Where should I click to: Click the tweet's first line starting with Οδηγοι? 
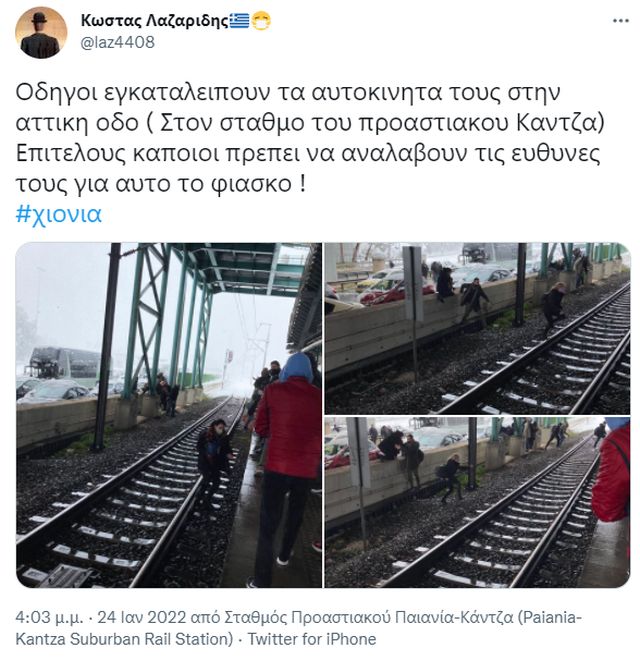tap(288, 93)
